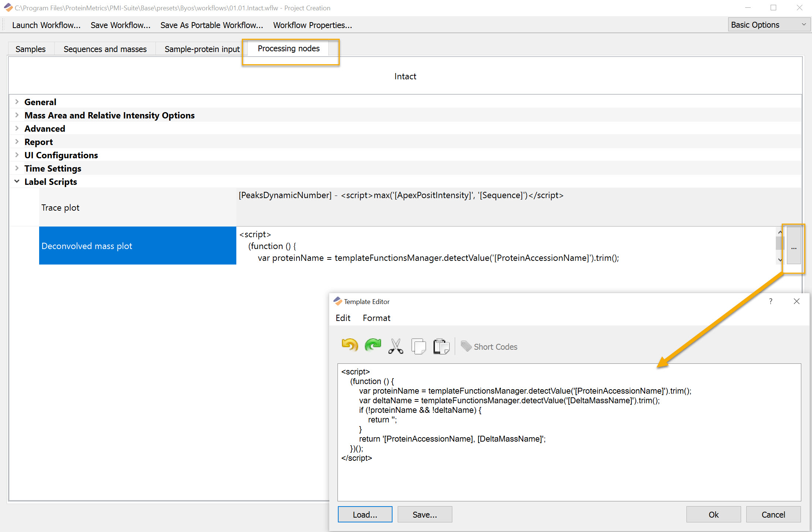Expand the UI Configurations section

click(x=17, y=155)
